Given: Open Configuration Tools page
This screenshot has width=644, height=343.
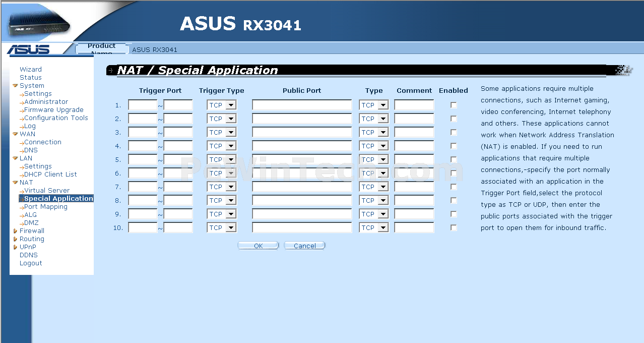Looking at the screenshot, I should point(56,118).
